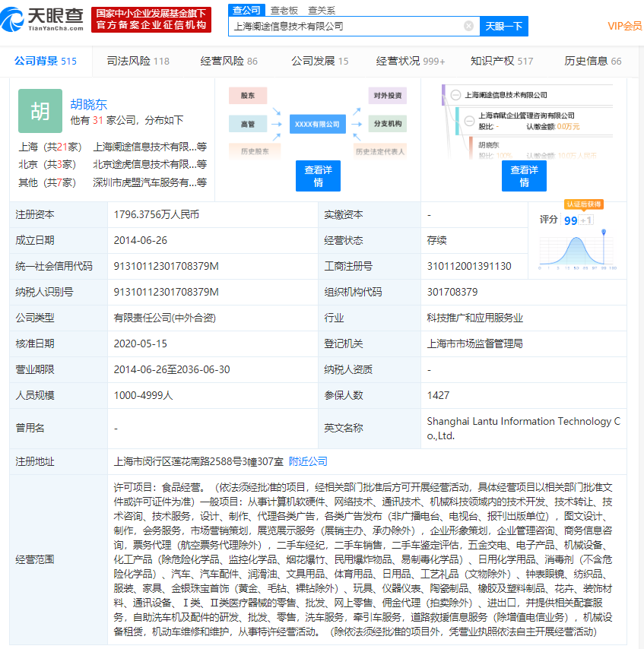
Task: Clear the search box with the X icon
Action: point(468,26)
